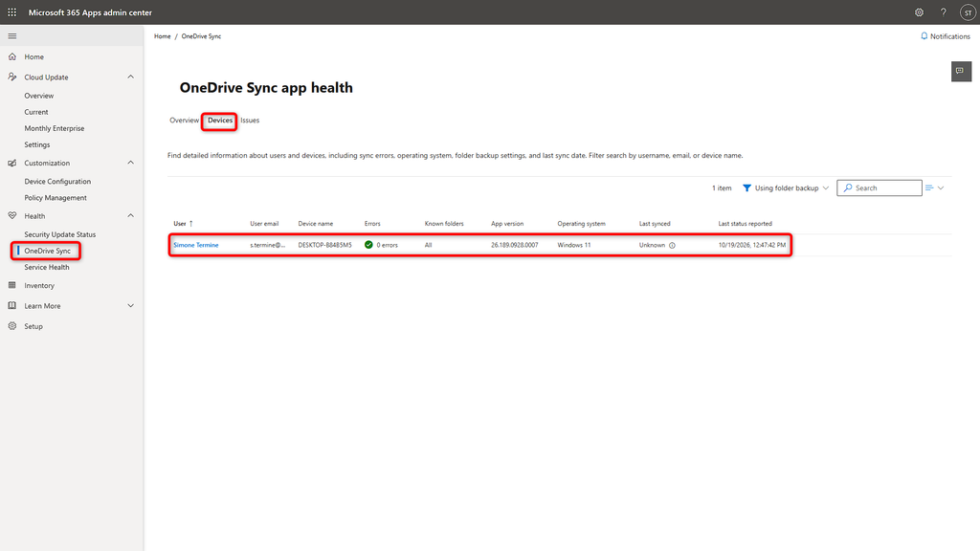980x551 pixels.
Task: Click the 10/19/2026 status timestamp
Action: point(752,245)
